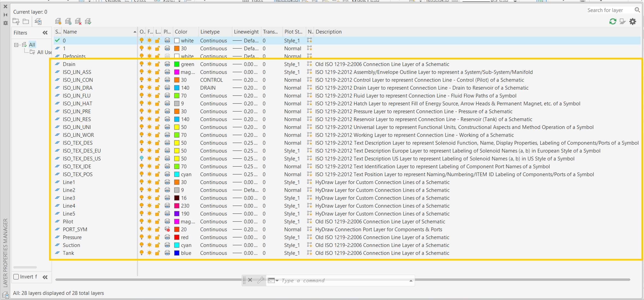Click the plot icon for Drain layer
644x300 pixels.
(167, 64)
